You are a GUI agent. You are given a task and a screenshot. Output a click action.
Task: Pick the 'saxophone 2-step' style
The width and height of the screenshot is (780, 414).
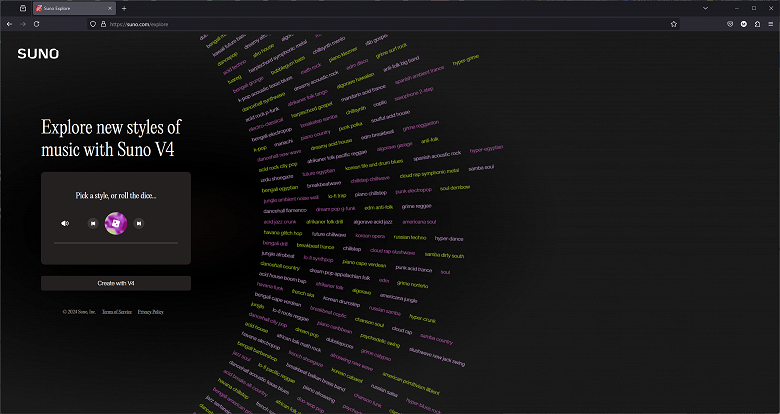tap(413, 94)
